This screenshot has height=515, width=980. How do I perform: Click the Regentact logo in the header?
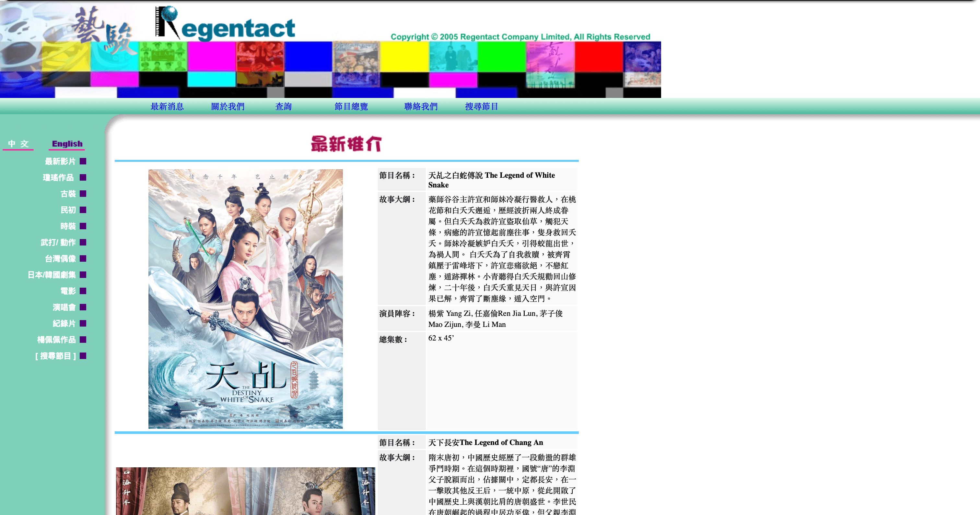coord(225,24)
